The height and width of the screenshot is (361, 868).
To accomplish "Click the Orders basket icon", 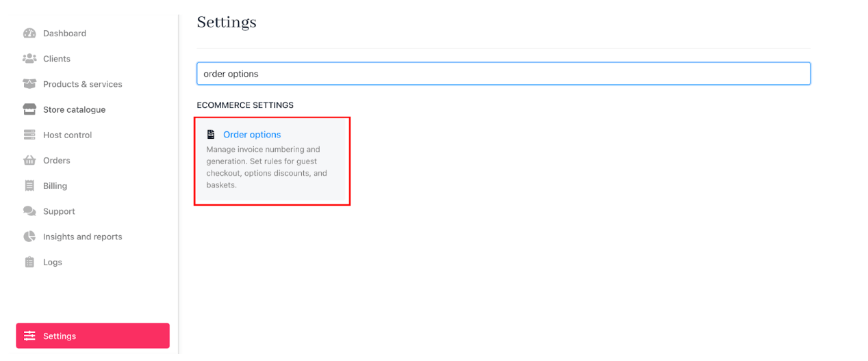I will point(29,160).
